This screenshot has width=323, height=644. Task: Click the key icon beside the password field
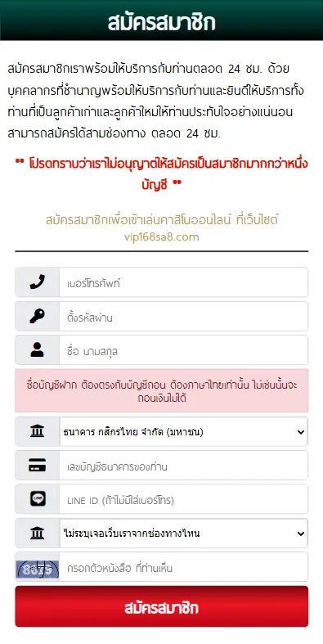coord(38,317)
